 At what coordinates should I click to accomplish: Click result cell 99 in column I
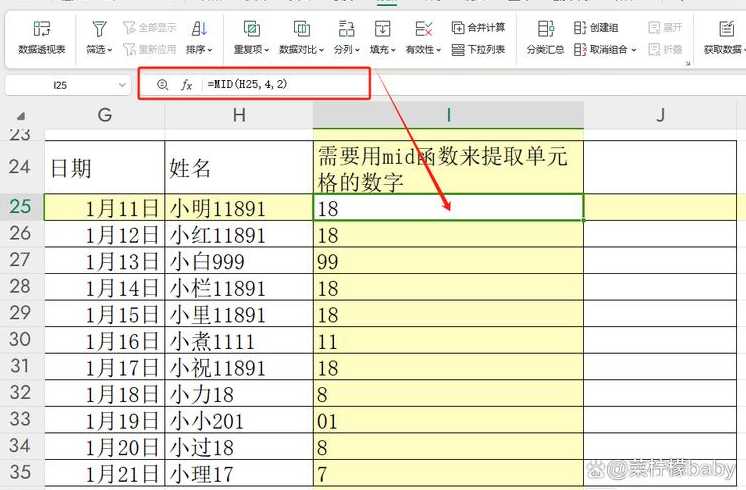pyautogui.click(x=448, y=260)
